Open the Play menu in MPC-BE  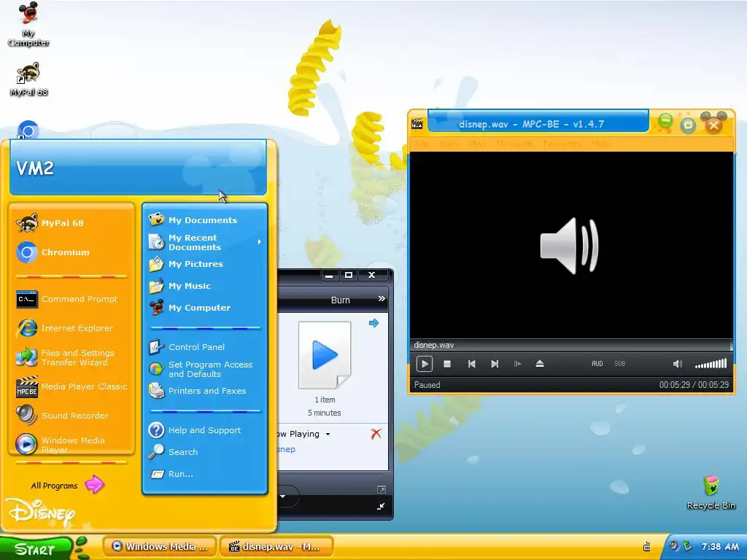(477, 144)
